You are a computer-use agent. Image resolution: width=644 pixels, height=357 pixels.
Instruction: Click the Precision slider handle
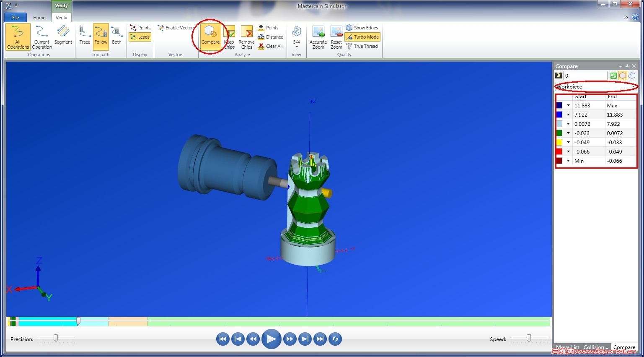click(x=56, y=338)
